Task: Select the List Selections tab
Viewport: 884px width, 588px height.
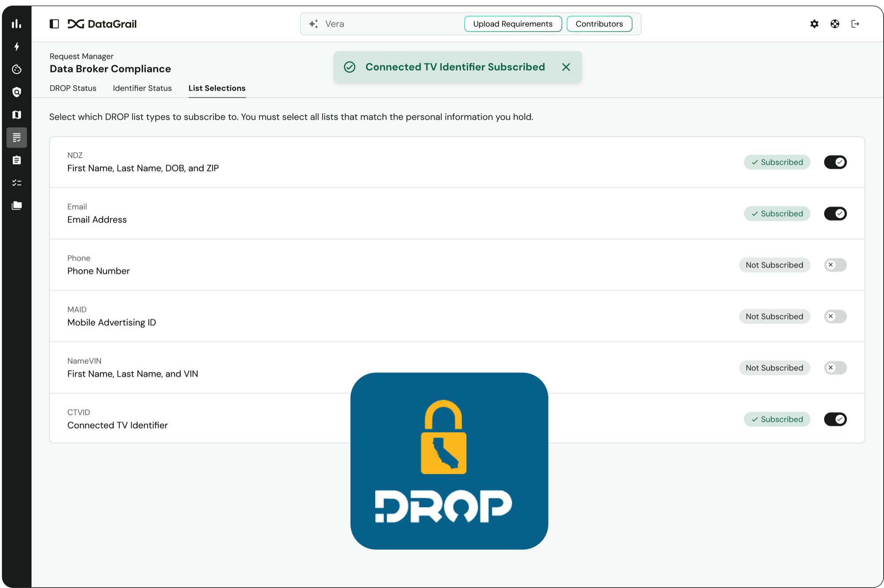Action: 217,88
